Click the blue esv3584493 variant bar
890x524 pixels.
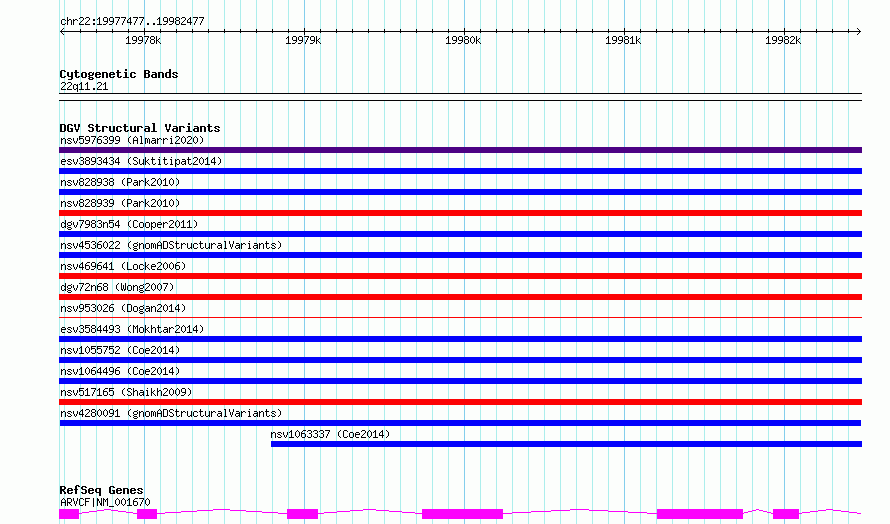460,339
